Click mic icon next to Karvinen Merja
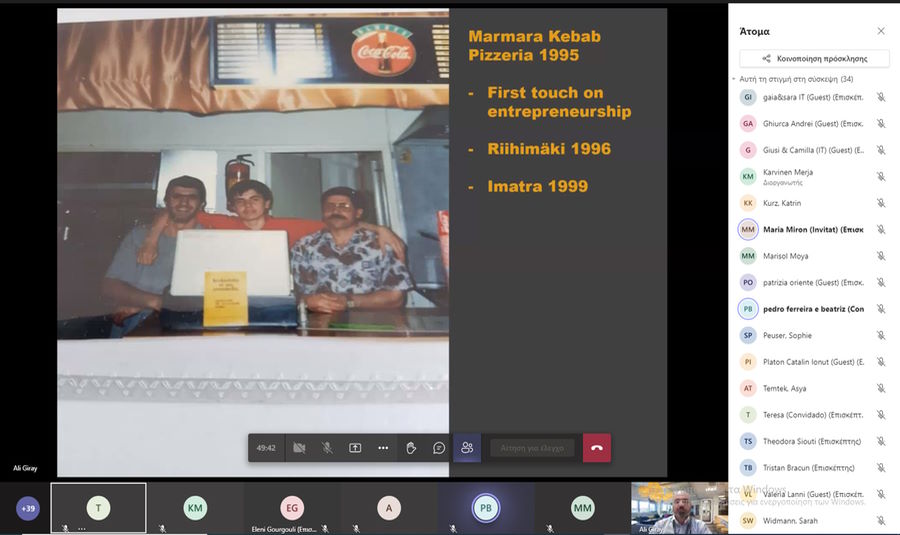This screenshot has width=900, height=535. 881,177
